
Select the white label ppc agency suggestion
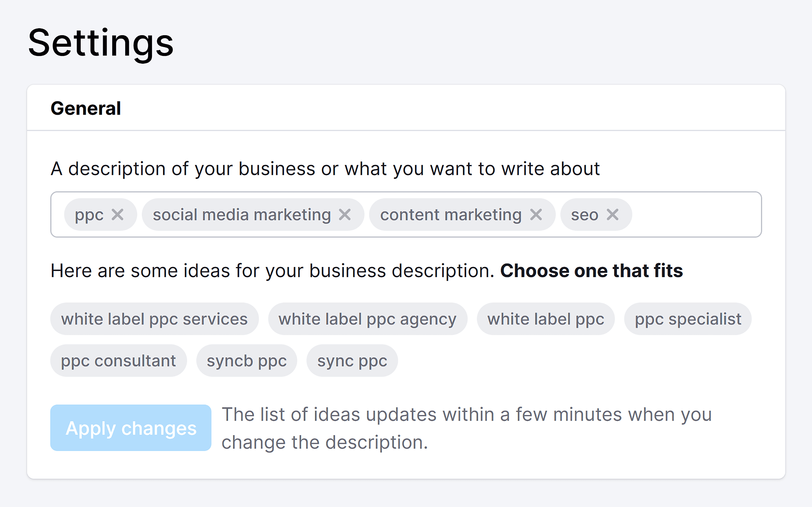click(367, 319)
